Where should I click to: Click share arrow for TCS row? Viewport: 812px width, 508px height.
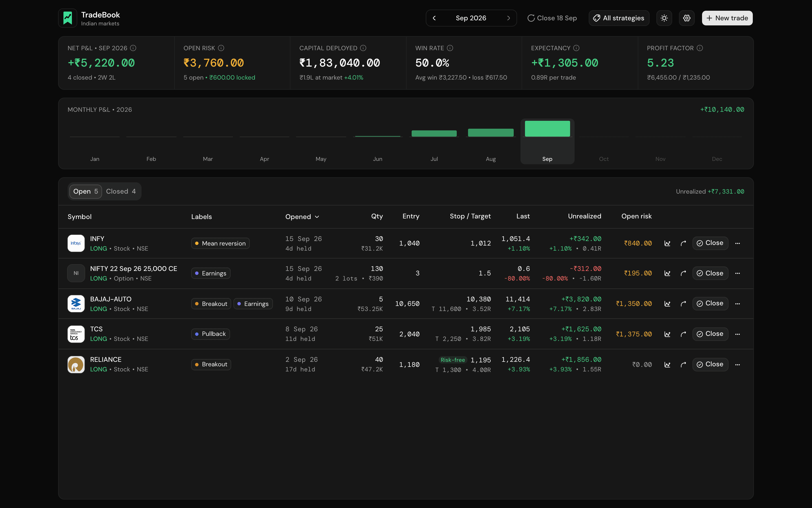[x=683, y=334]
